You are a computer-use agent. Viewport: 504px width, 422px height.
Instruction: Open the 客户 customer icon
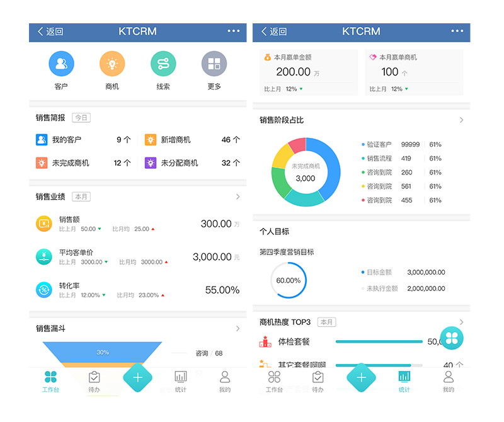(61, 64)
